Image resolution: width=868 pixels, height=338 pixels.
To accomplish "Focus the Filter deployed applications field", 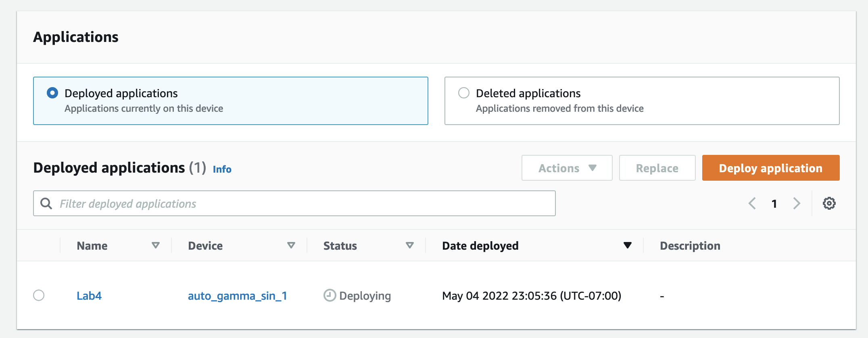I will (294, 203).
